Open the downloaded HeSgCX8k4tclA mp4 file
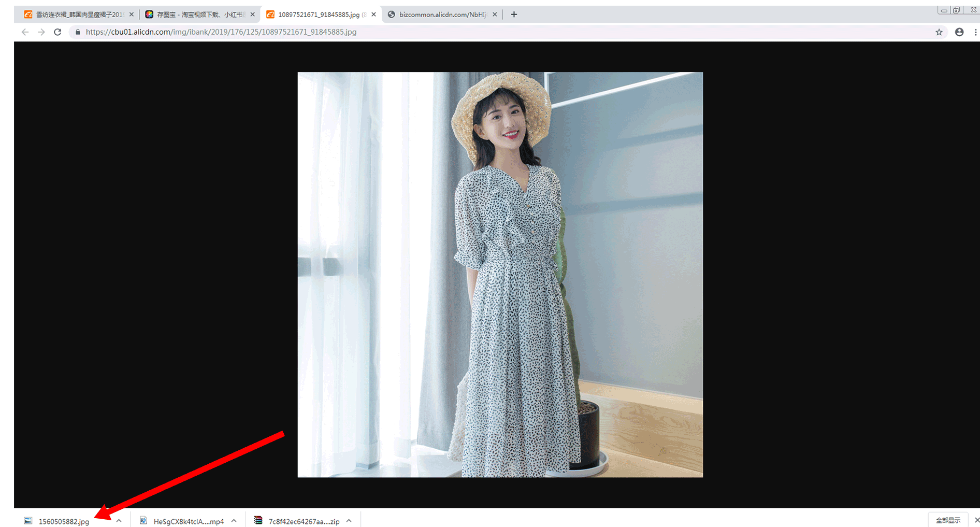The image size is (980, 527). (188, 521)
